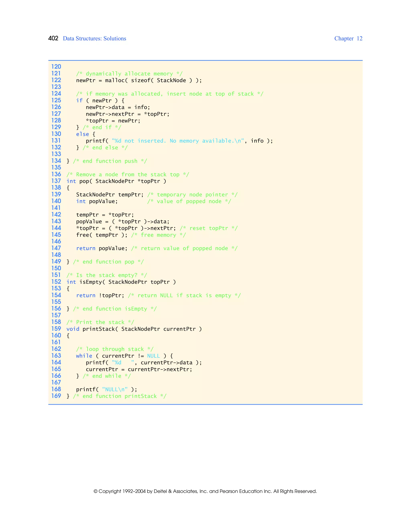Click '*topPtr = newPtr;' code line
411x532 pixels.
coord(113,121)
